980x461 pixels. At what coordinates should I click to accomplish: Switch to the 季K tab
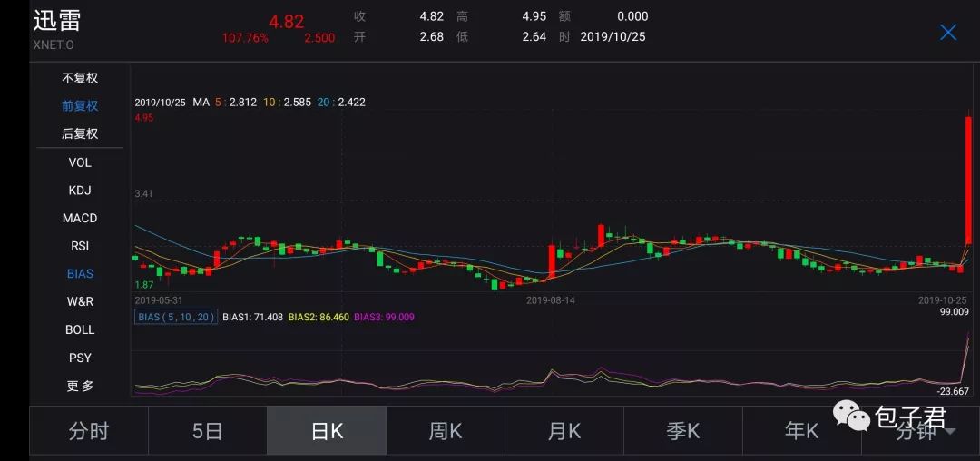tap(682, 431)
